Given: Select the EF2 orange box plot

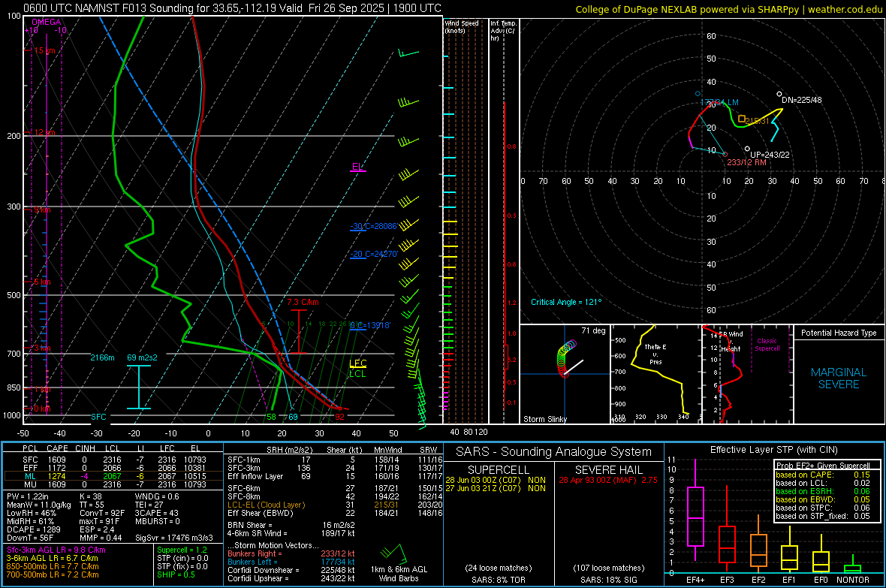Looking at the screenshot, I should 758,544.
